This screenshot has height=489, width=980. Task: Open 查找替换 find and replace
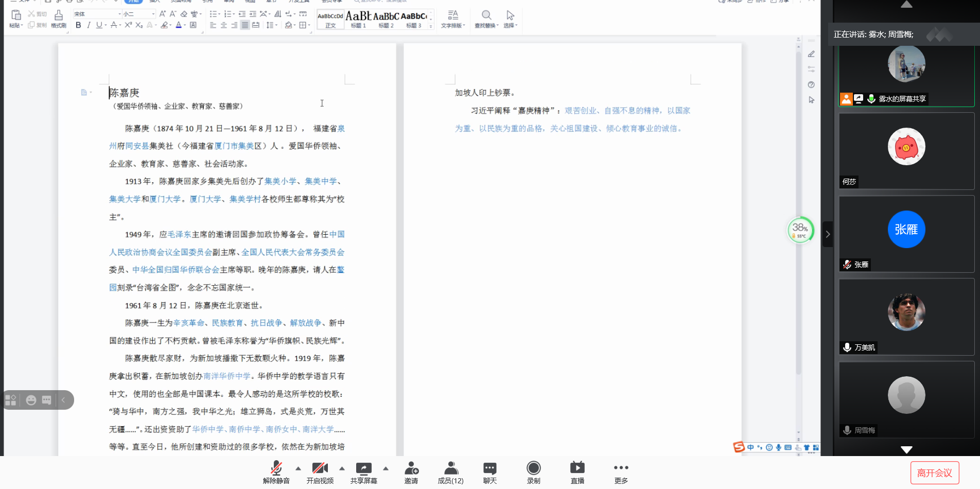tap(486, 19)
